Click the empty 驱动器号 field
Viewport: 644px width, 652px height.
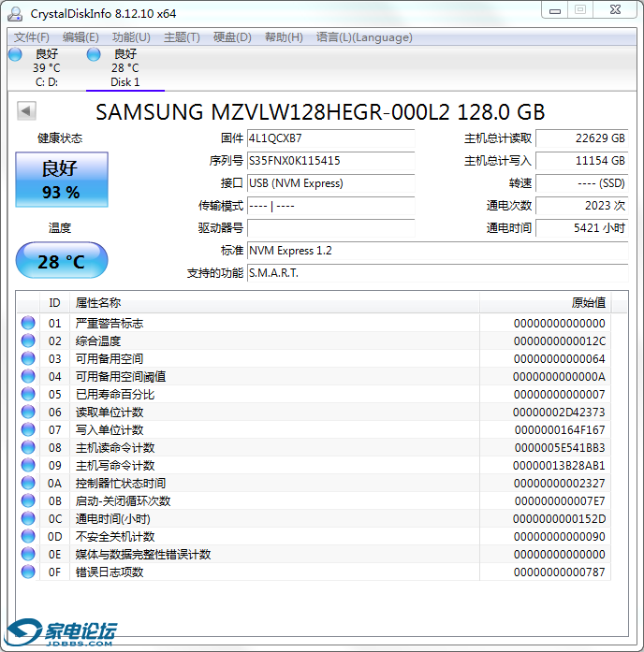coord(331,228)
